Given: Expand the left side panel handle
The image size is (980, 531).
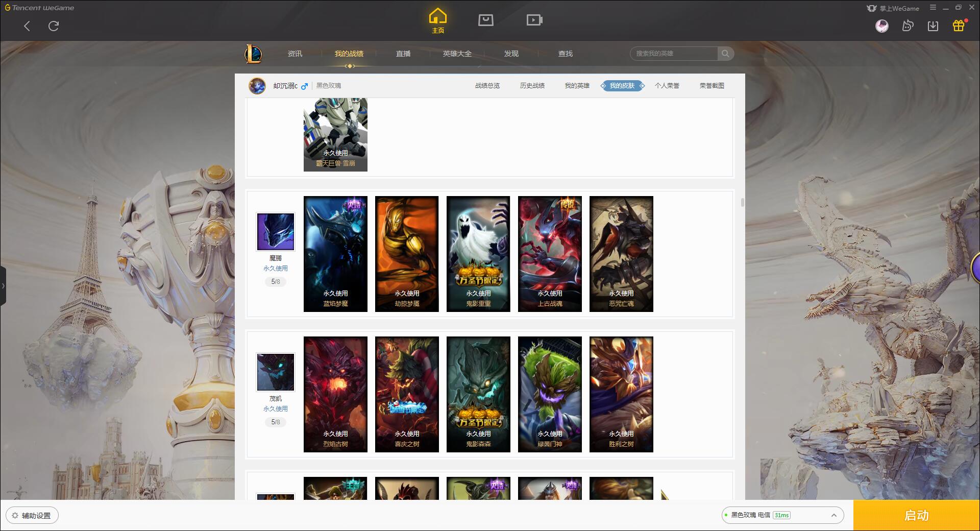Looking at the screenshot, I should 3,286.
